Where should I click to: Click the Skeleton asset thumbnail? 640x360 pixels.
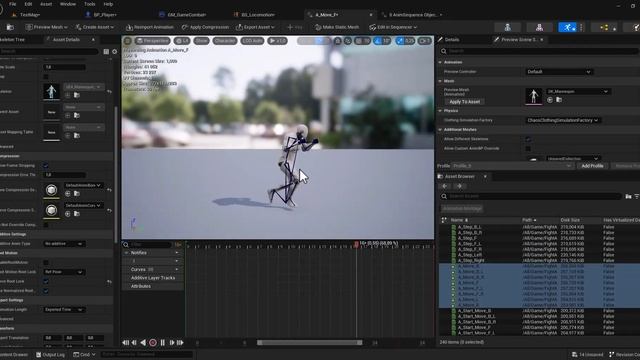[51, 91]
